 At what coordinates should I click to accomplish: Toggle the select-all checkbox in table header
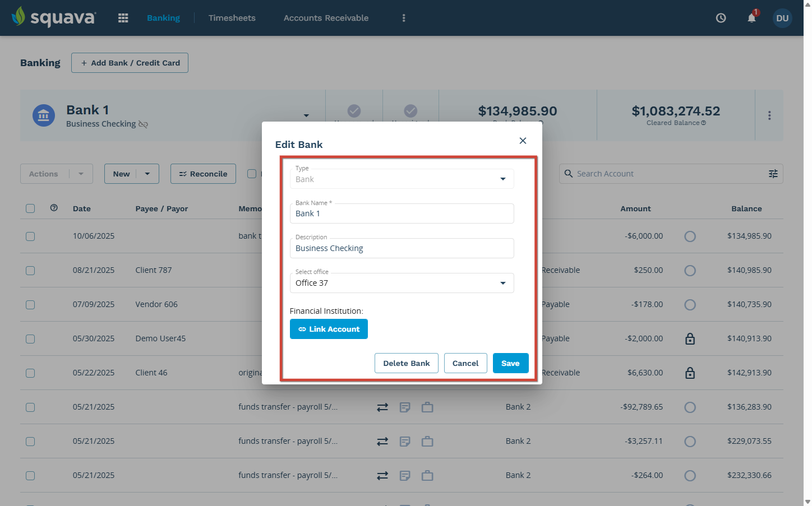point(30,208)
